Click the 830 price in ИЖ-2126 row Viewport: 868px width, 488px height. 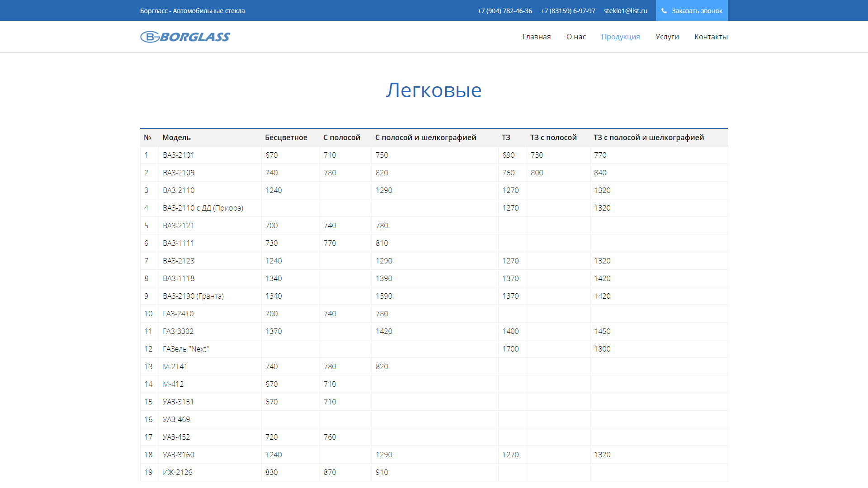pyautogui.click(x=271, y=472)
